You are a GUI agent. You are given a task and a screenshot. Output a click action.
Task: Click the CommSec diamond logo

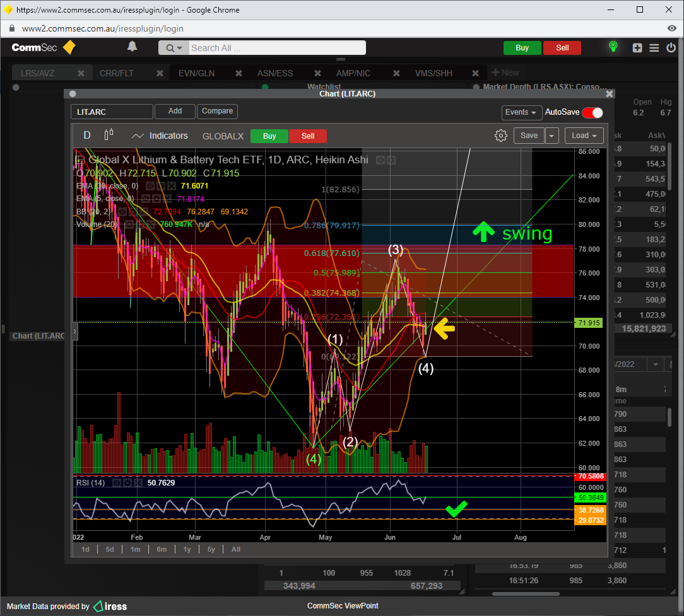69,47
